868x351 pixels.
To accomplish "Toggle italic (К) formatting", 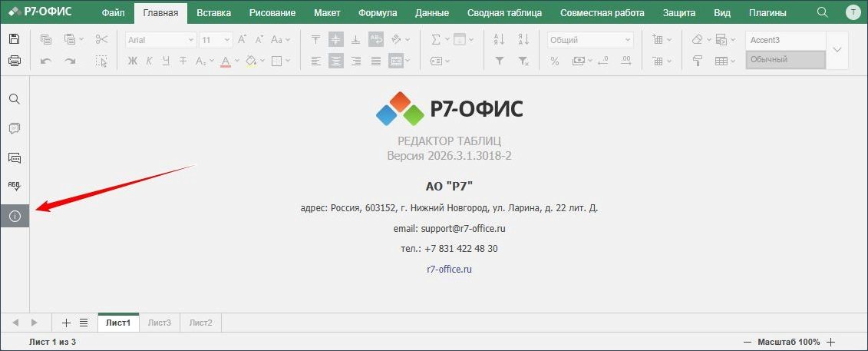I will (x=149, y=61).
